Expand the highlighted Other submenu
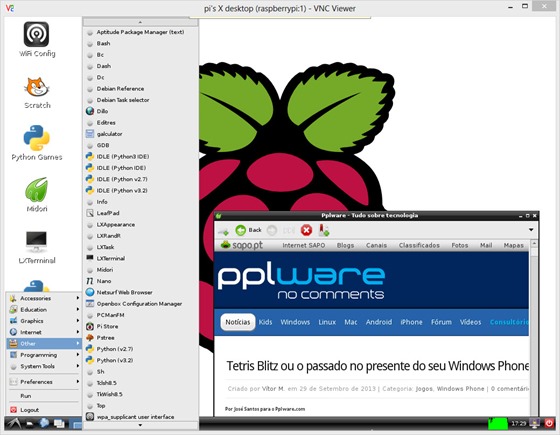The width and height of the screenshot is (560, 435). coord(44,344)
